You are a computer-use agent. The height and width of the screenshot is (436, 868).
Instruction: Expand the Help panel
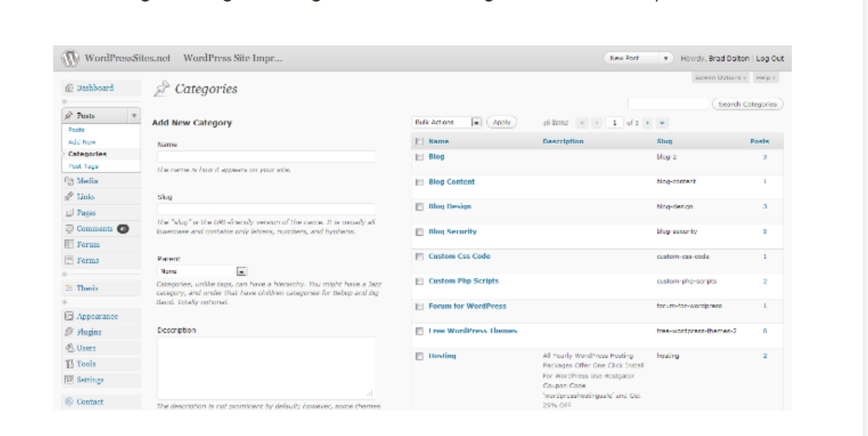[766, 78]
